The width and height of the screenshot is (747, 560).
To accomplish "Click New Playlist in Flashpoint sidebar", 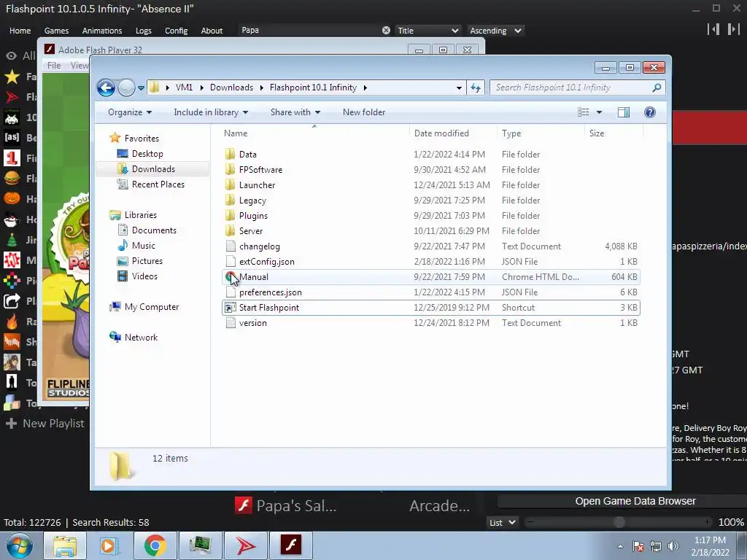I will 44,424.
